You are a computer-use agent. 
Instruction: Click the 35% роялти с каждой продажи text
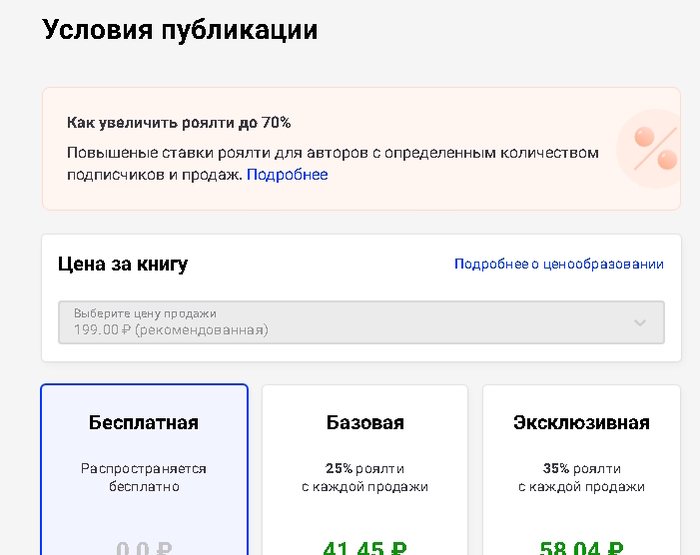[581, 477]
